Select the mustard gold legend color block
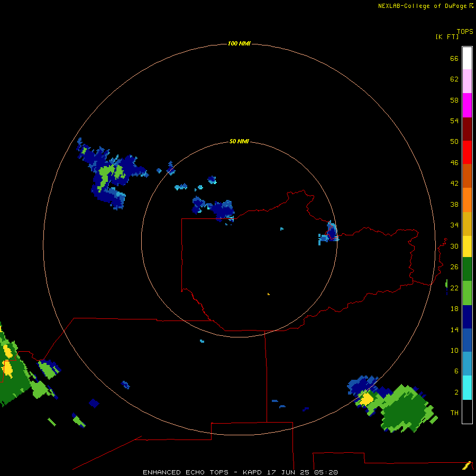The image size is (476, 476). 467,224
